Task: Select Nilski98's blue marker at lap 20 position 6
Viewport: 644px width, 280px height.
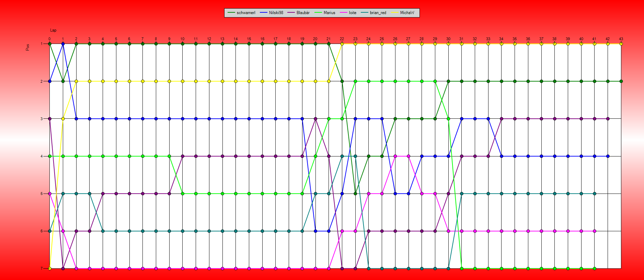Action: pos(315,231)
